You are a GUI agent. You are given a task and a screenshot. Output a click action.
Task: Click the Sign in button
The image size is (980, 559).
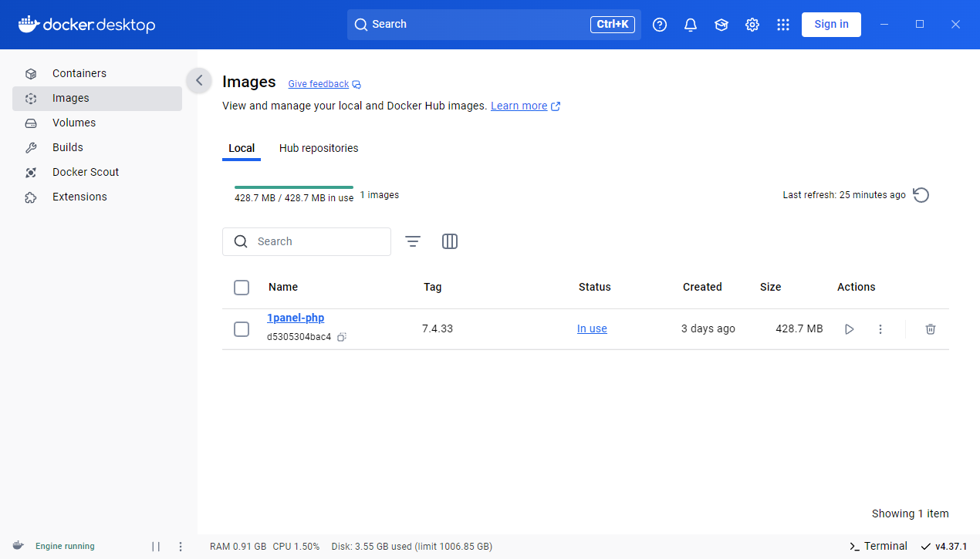tap(831, 25)
